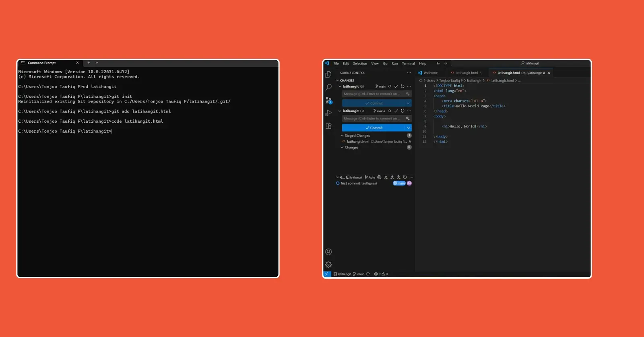The height and width of the screenshot is (337, 644).
Task: Refresh the Graph section
Action: pyautogui.click(x=405, y=177)
